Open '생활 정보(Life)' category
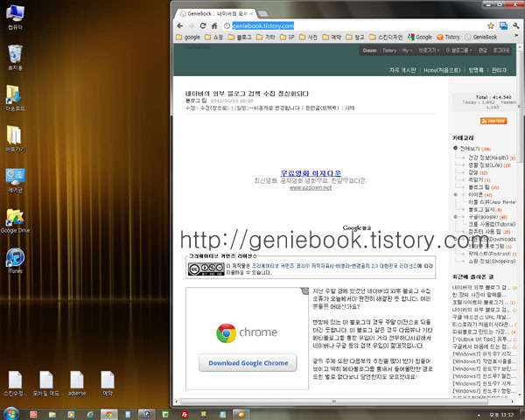 pyautogui.click(x=485, y=165)
